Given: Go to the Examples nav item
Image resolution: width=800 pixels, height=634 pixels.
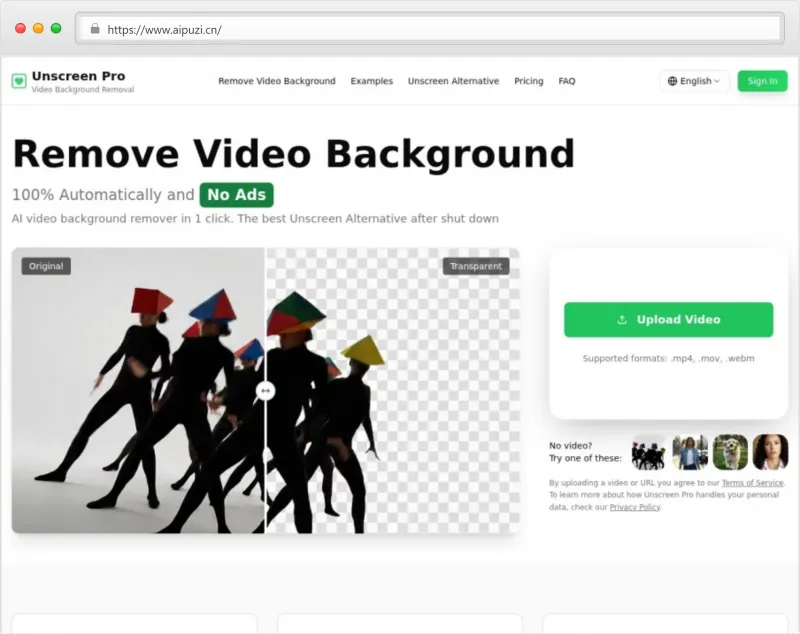Looking at the screenshot, I should click(x=372, y=81).
